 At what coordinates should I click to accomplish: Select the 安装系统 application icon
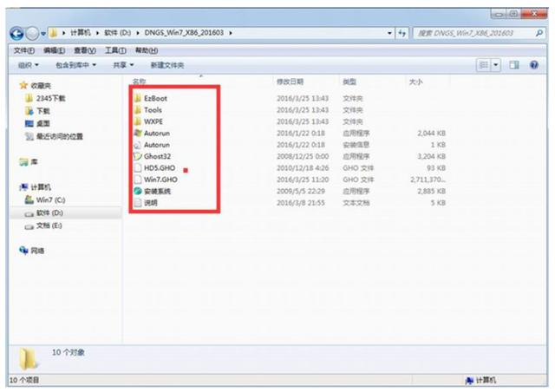pyautogui.click(x=138, y=191)
